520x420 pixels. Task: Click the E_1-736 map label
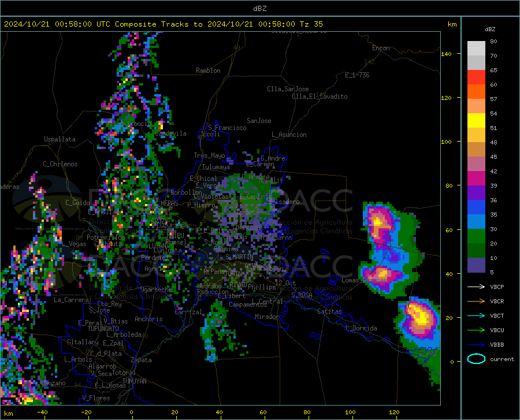[x=357, y=75]
